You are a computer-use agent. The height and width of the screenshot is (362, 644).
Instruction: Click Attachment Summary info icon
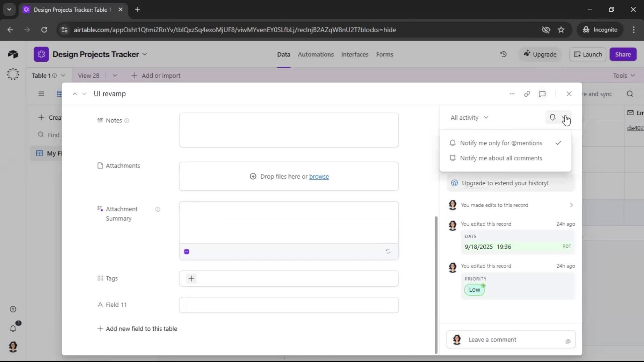(x=158, y=209)
